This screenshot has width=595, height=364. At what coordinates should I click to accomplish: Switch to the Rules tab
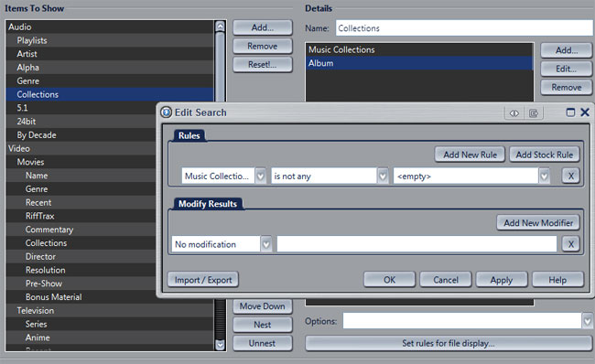click(189, 135)
